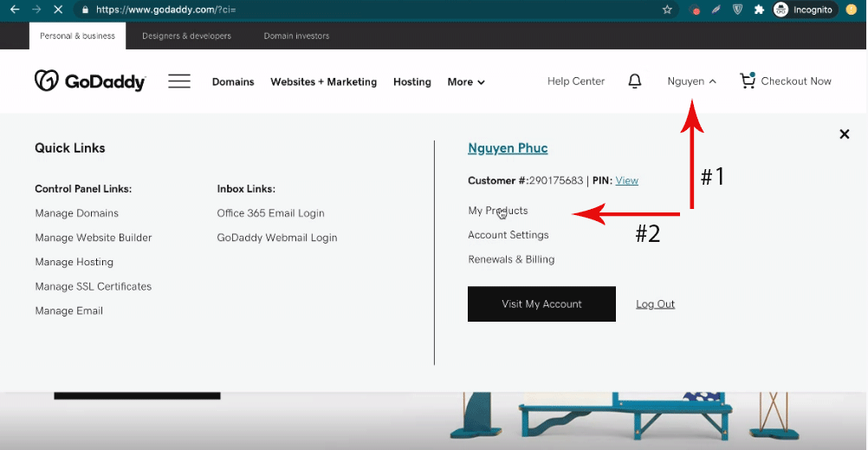The height and width of the screenshot is (450, 868).
Task: Click Log Out link
Action: pyautogui.click(x=656, y=304)
